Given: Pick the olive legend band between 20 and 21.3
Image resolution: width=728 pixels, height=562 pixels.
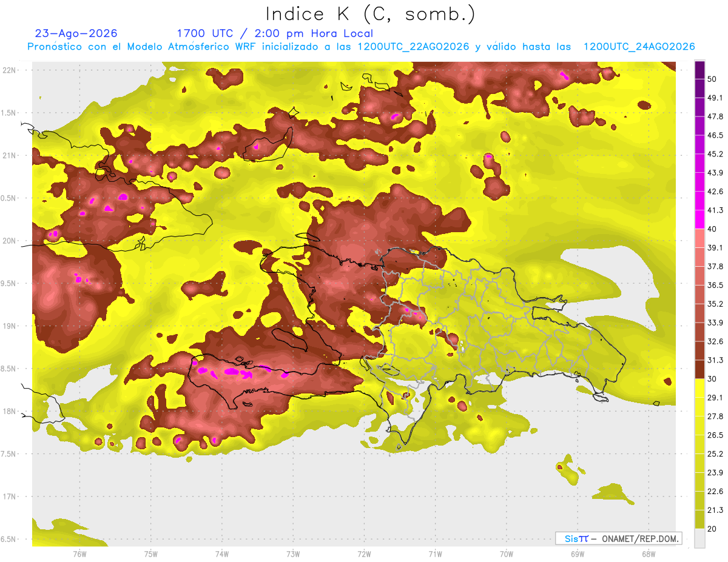Looking at the screenshot, I should [x=699, y=520].
